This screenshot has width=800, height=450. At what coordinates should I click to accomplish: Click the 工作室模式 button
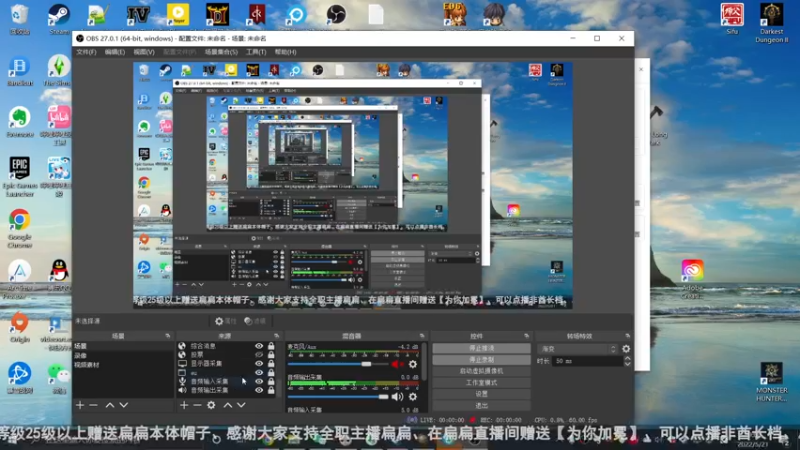click(481, 383)
